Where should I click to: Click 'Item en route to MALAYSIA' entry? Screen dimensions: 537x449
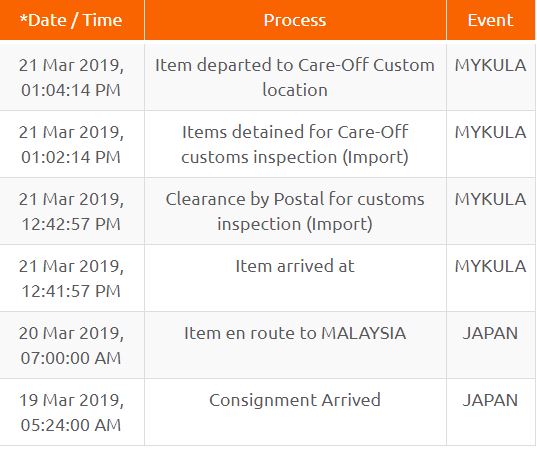pos(295,333)
